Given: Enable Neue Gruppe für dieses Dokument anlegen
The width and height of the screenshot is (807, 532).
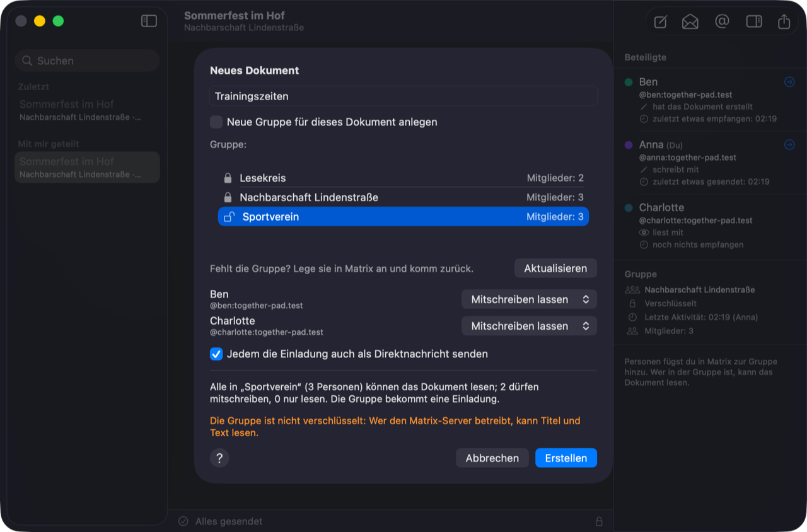Looking at the screenshot, I should [x=216, y=122].
